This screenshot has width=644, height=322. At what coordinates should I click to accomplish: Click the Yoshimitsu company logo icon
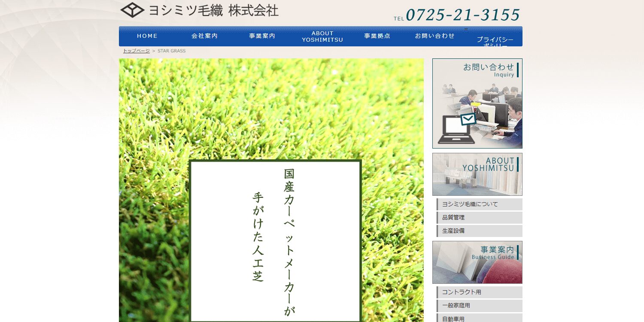tap(132, 10)
